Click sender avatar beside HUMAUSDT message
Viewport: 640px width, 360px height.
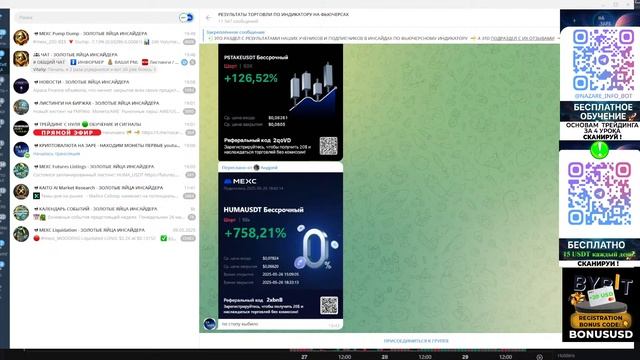coord(210,324)
